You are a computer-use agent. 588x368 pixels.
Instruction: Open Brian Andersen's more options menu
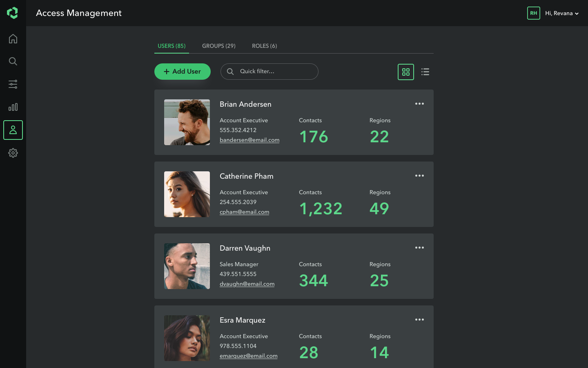click(x=419, y=104)
